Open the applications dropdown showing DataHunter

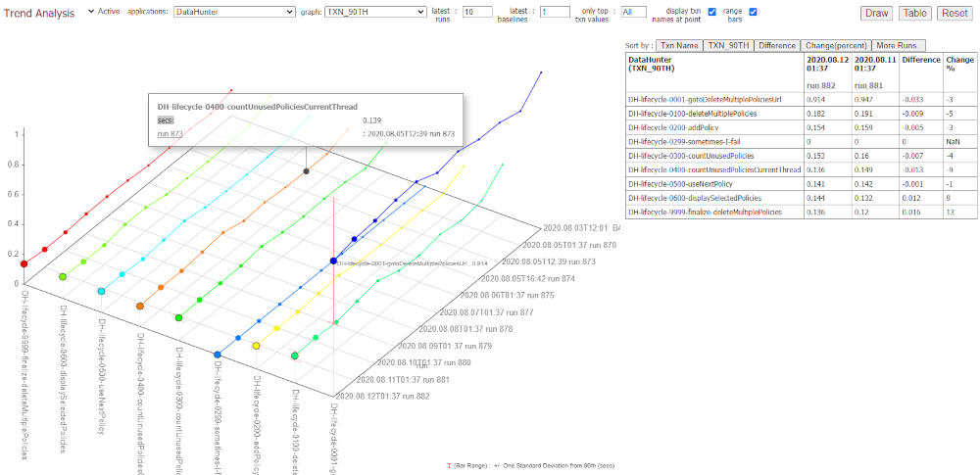coord(234,12)
